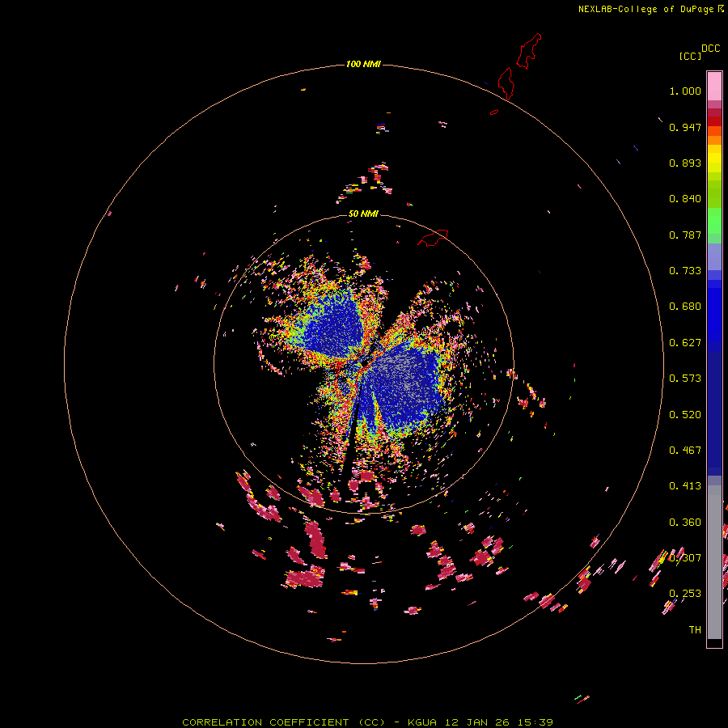Click the 1.000 legend value
728x728 pixels.
click(x=685, y=91)
